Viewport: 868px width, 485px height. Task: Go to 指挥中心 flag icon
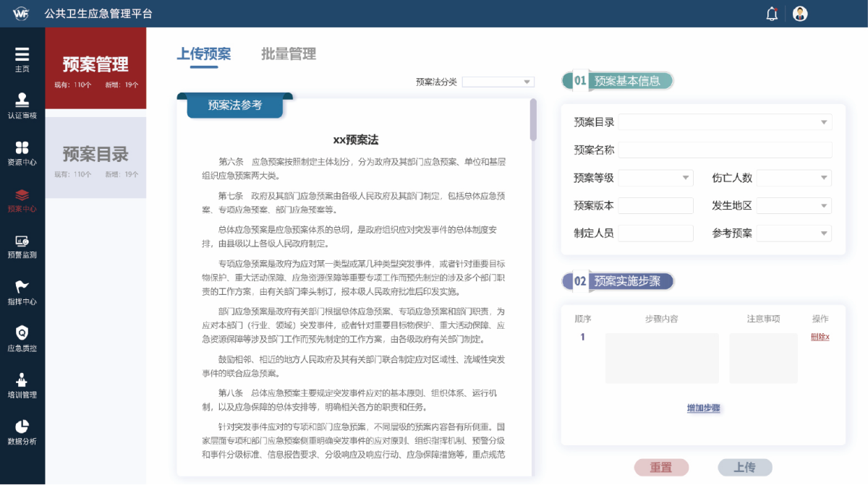[22, 287]
